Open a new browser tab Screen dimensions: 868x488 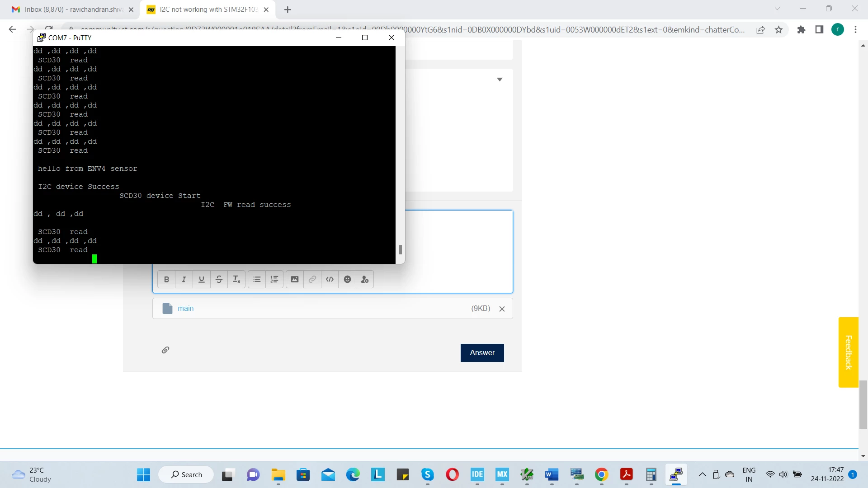point(288,9)
